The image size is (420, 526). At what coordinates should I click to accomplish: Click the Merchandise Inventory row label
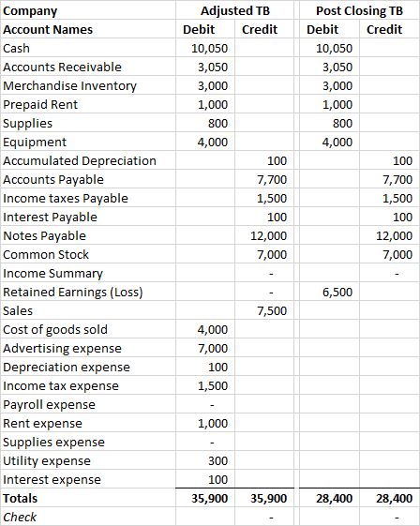click(x=88, y=85)
